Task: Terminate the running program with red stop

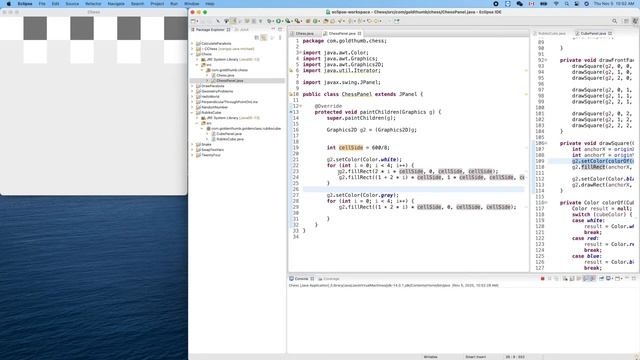Action: (x=542, y=279)
